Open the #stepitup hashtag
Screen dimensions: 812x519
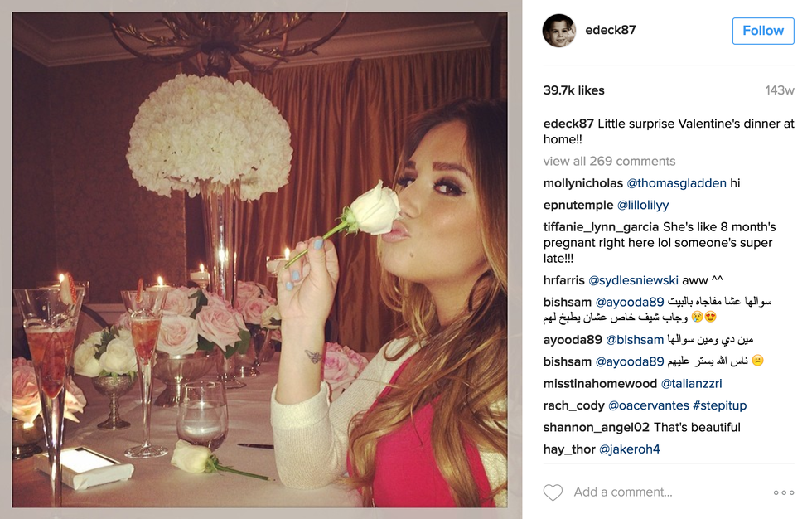[x=719, y=405]
